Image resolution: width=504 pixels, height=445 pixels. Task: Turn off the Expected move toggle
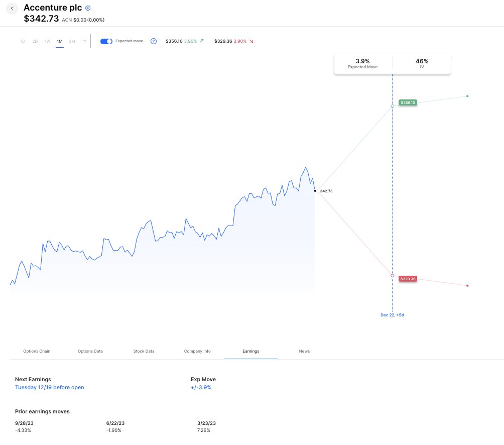[106, 41]
